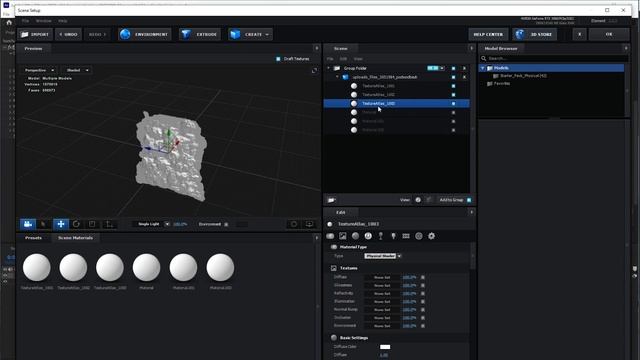The height and width of the screenshot is (360, 640).
Task: Click the globe icon on the Environment button
Action: tap(125, 34)
